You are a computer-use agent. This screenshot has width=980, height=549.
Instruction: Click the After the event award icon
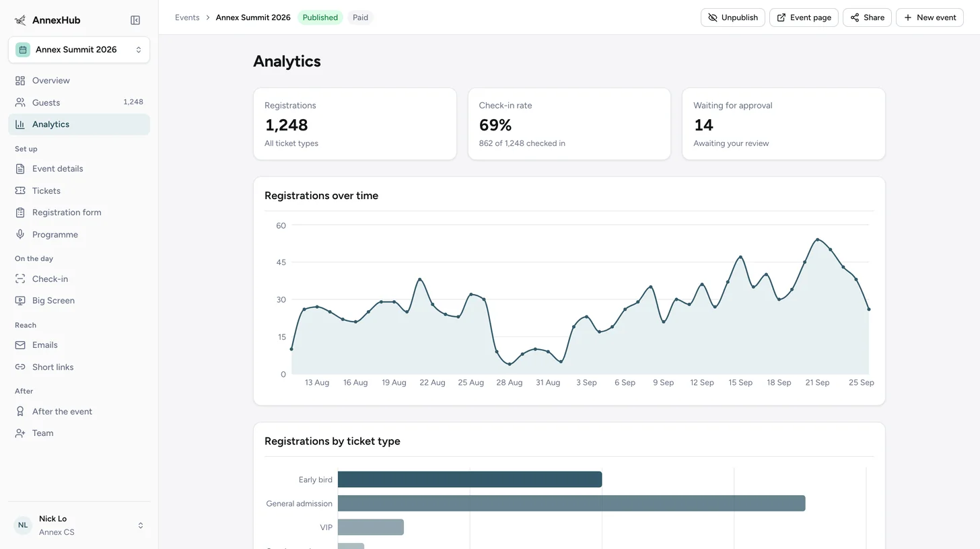pyautogui.click(x=20, y=412)
